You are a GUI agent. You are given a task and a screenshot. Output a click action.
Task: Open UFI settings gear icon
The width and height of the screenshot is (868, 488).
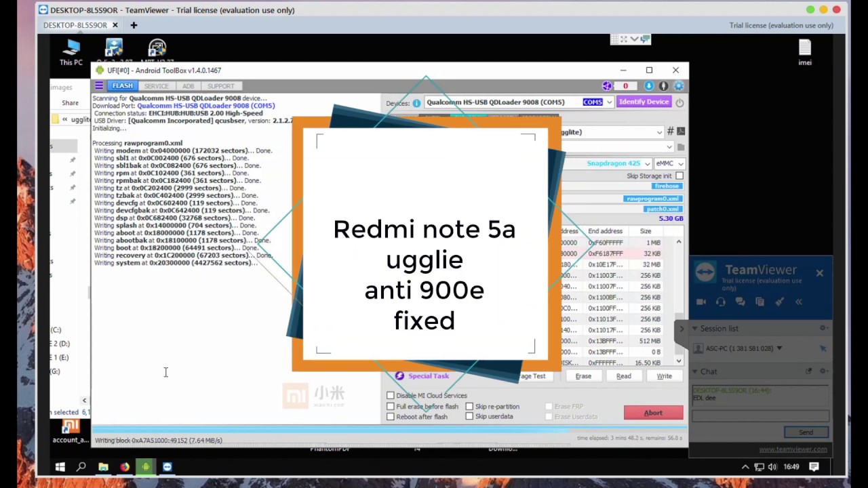[679, 86]
